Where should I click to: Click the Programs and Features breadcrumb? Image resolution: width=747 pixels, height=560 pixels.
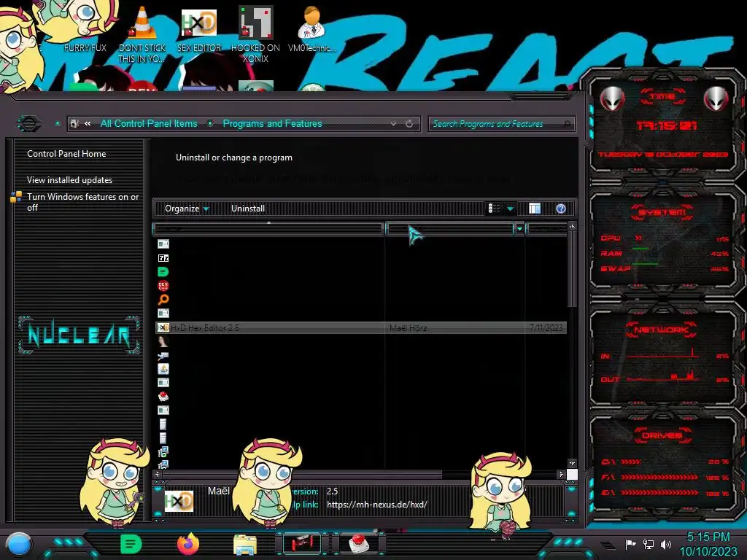pyautogui.click(x=273, y=123)
